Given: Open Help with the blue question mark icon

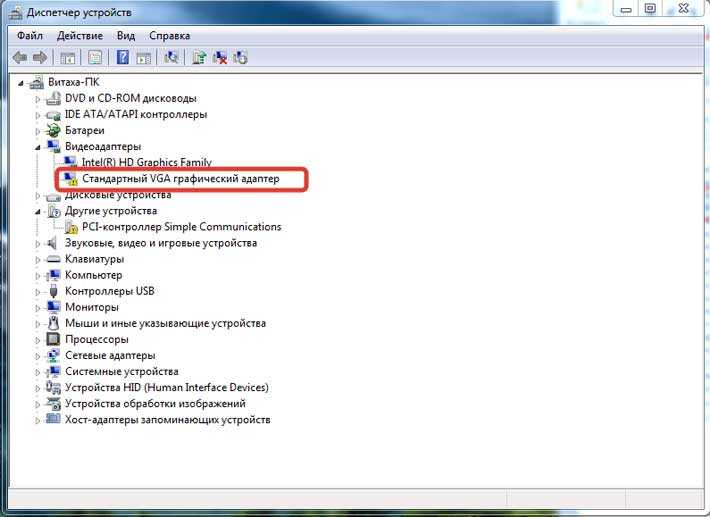Looking at the screenshot, I should (x=122, y=57).
